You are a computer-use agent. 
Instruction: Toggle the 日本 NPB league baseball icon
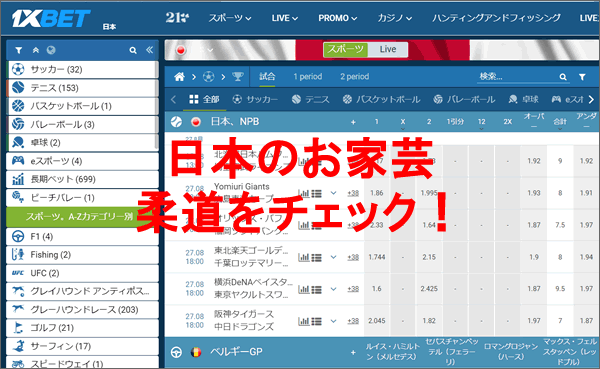[176, 122]
